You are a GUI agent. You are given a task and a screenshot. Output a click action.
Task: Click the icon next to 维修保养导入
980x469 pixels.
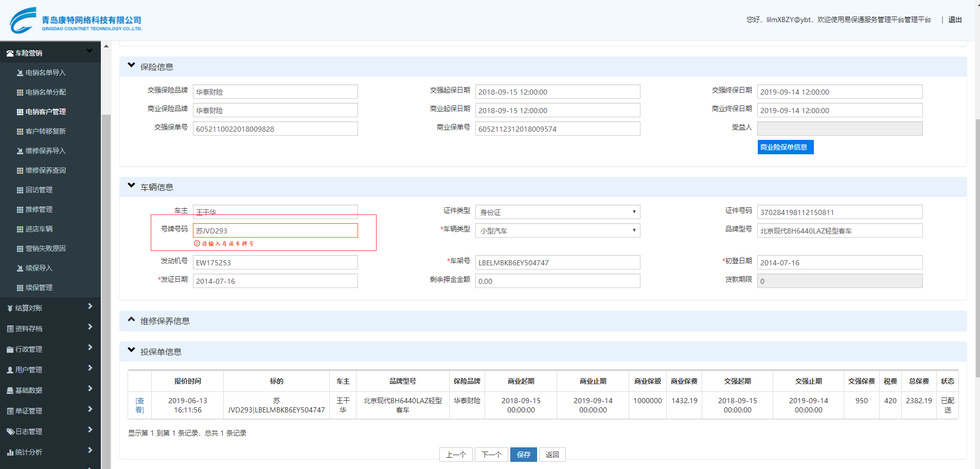(x=20, y=151)
